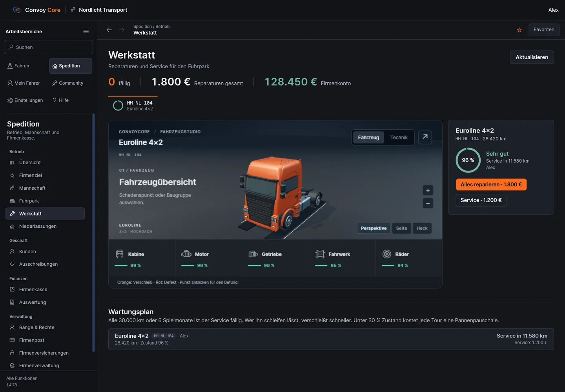Open Ausschreibungen in the sidebar
This screenshot has height=392, width=565.
click(x=45, y=264)
